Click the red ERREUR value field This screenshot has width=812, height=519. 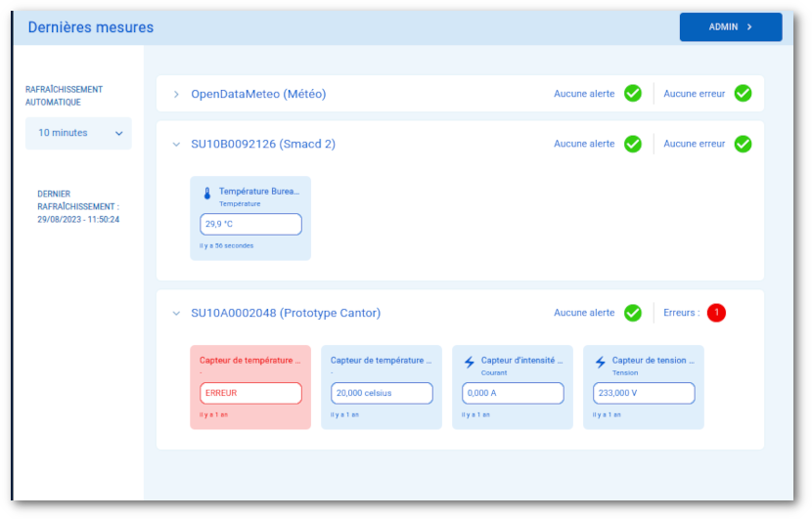[x=250, y=393]
